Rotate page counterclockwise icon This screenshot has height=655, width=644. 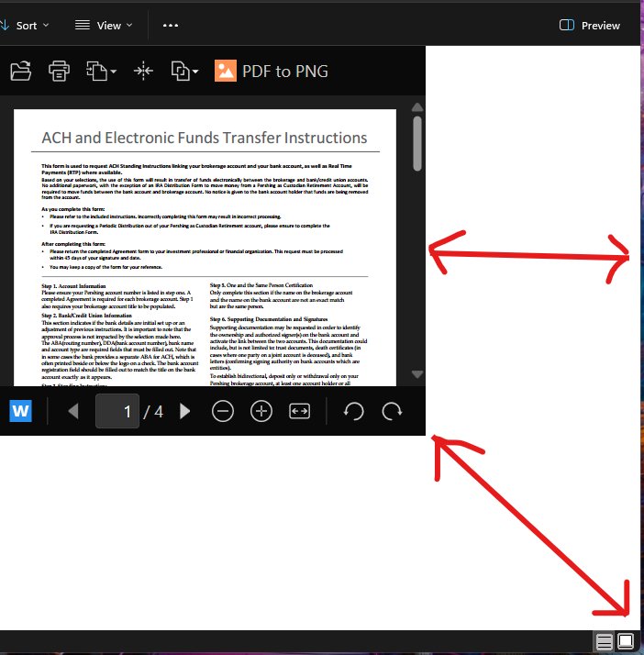[353, 411]
